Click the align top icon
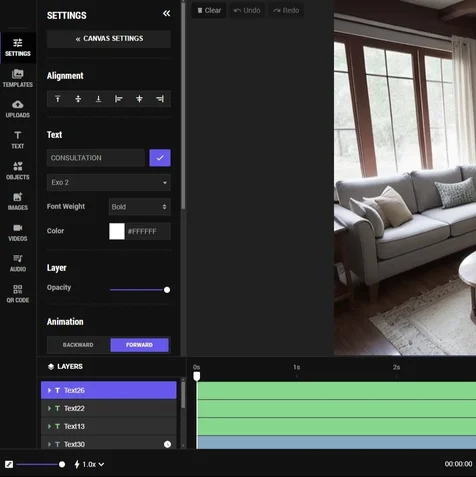 point(58,99)
